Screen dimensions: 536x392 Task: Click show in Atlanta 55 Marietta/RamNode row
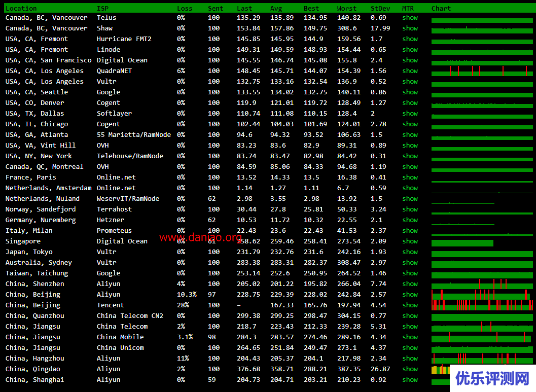[410, 135]
